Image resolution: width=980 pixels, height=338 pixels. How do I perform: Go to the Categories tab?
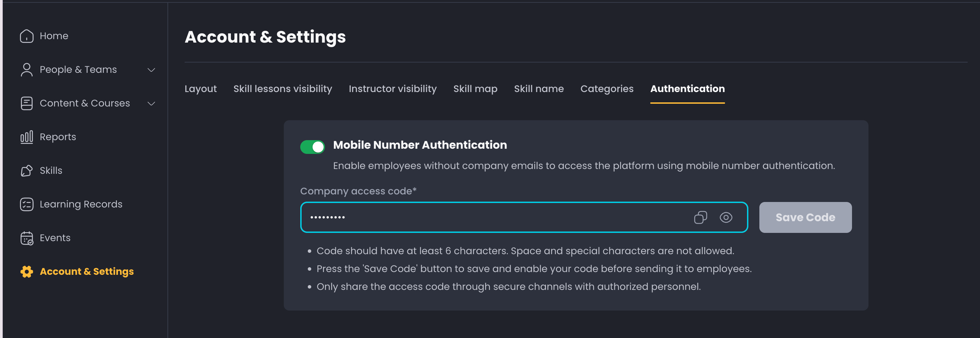coord(607,89)
